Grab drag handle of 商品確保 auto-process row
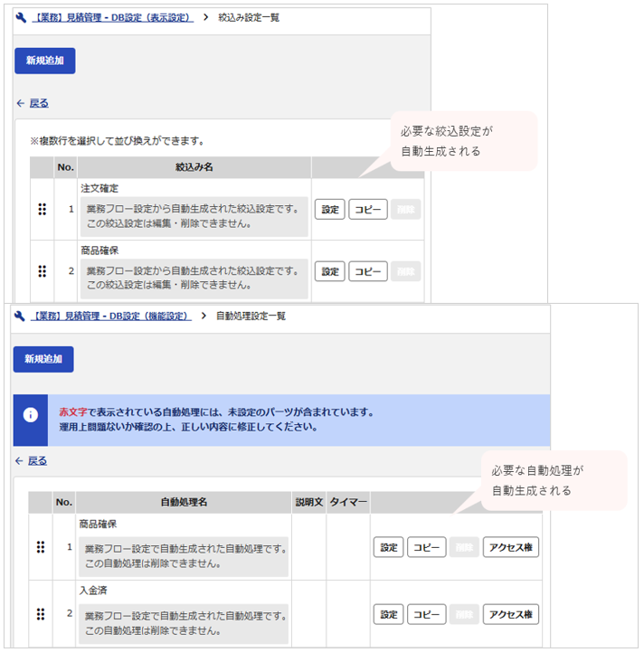Screen dimensions: 644x652 tap(41, 547)
